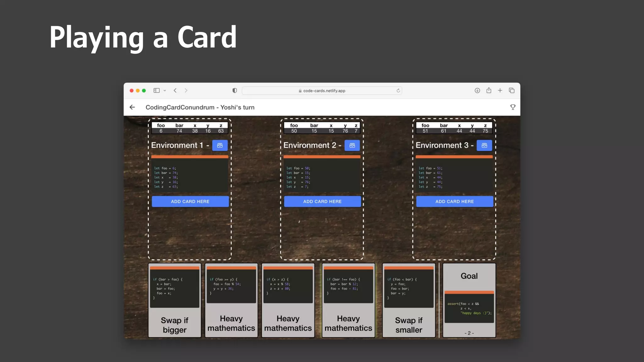Click the Goal card
This screenshot has height=362, width=644.
coord(469,300)
